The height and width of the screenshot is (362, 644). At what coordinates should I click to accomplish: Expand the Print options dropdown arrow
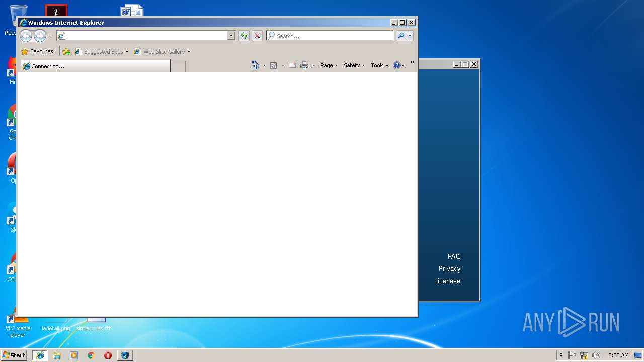tap(313, 65)
